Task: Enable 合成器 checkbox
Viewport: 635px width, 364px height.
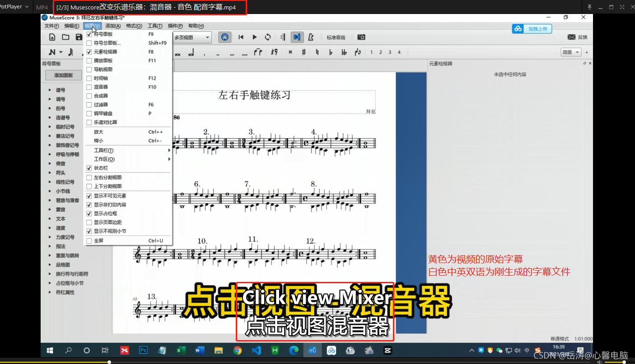Action: [x=89, y=96]
